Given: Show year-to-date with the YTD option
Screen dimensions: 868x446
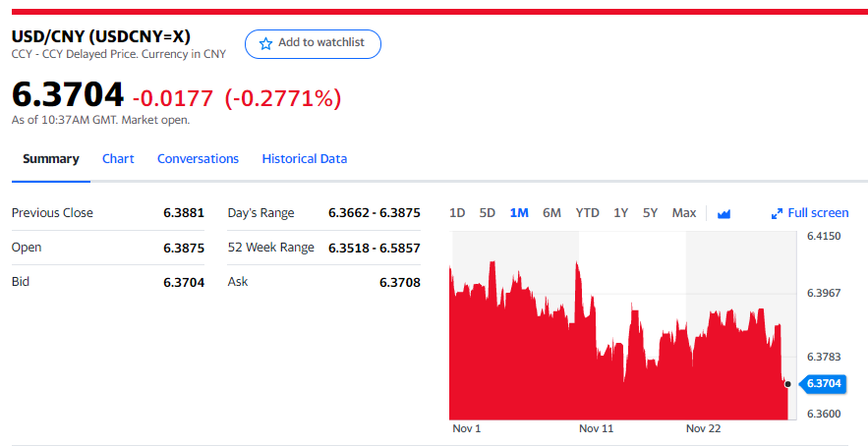Looking at the screenshot, I should (x=587, y=213).
